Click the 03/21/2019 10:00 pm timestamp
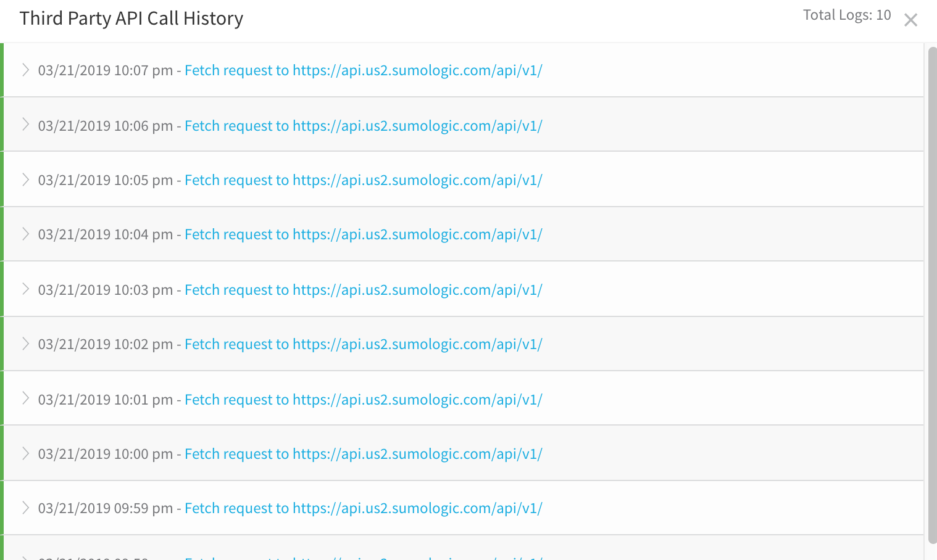 point(106,454)
